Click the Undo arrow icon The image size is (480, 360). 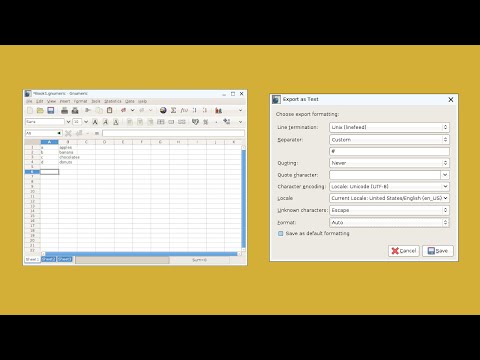[124, 110]
